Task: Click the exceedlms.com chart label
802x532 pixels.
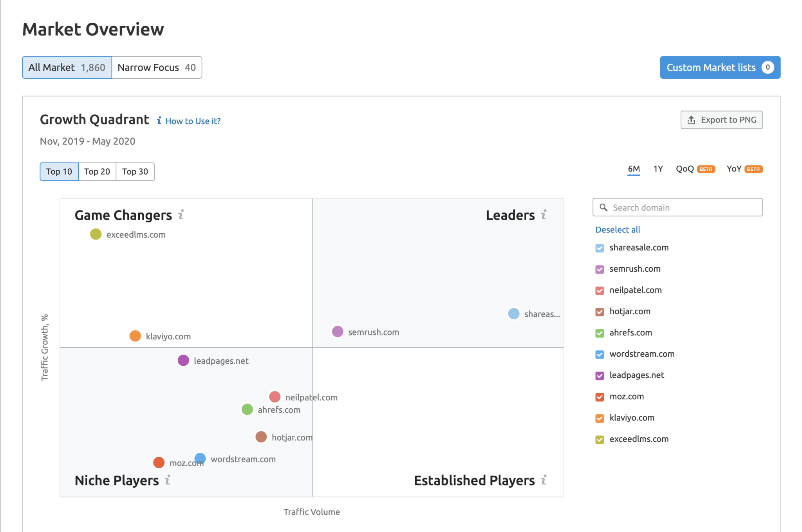Action: [136, 234]
